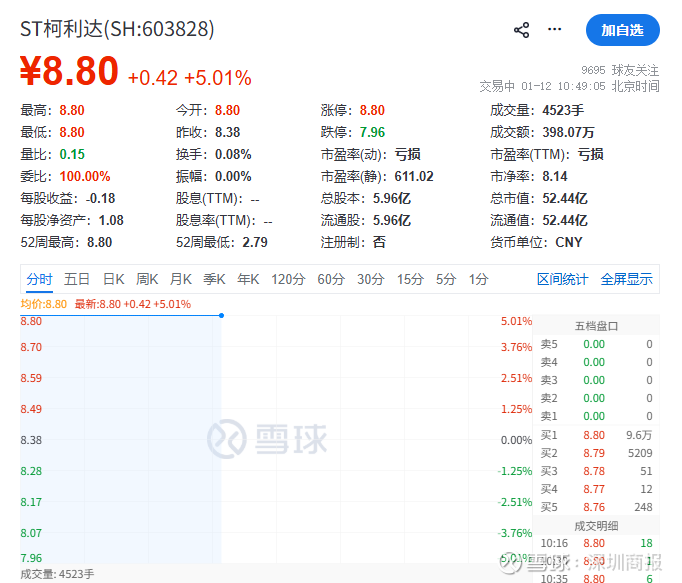Screen dimensions: 682x583
Task: Show the 30分 chart
Action: 371,279
